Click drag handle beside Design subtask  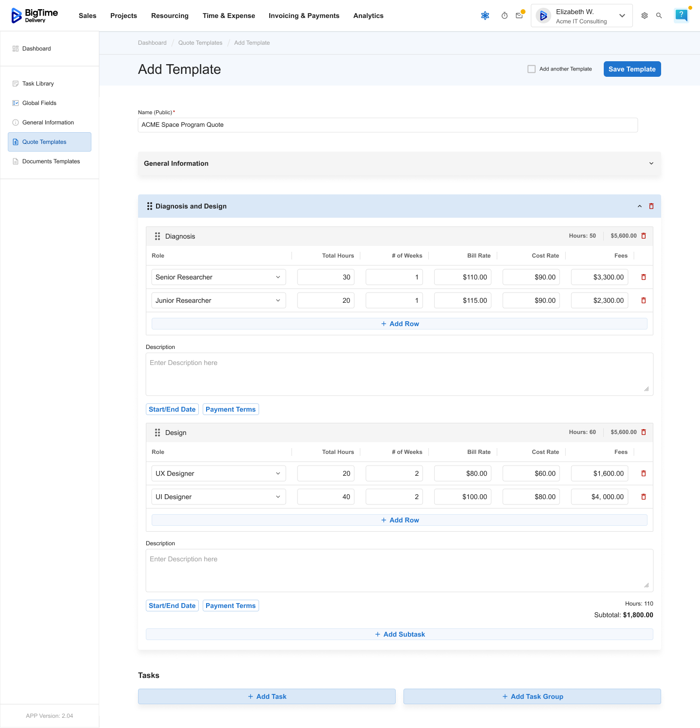point(157,433)
